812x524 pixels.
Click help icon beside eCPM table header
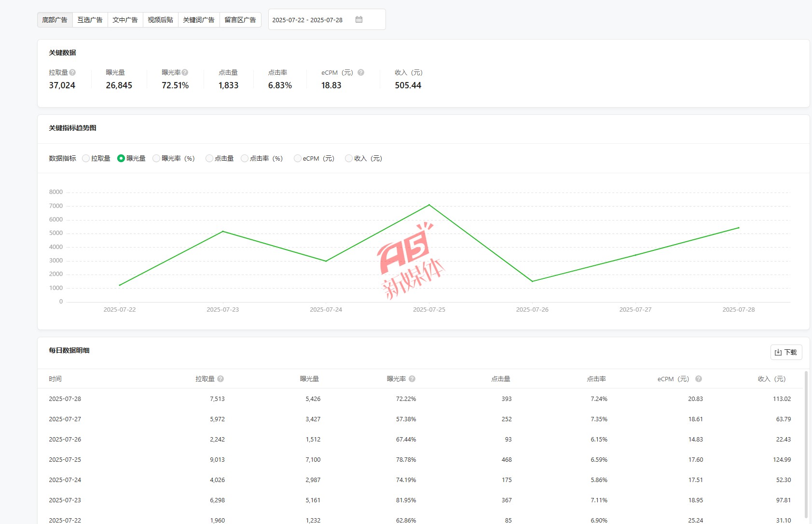point(699,379)
